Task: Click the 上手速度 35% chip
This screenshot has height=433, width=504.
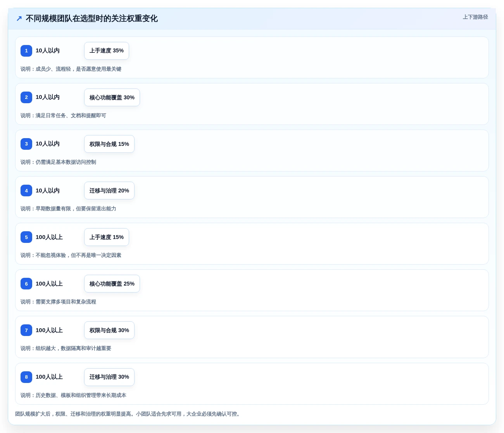Action: point(107,51)
